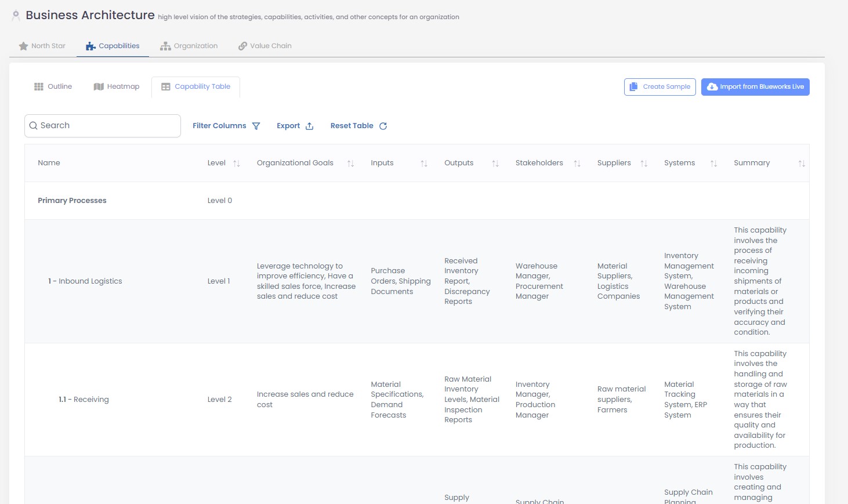848x504 pixels.
Task: Click inside the Search field
Action: 102,125
